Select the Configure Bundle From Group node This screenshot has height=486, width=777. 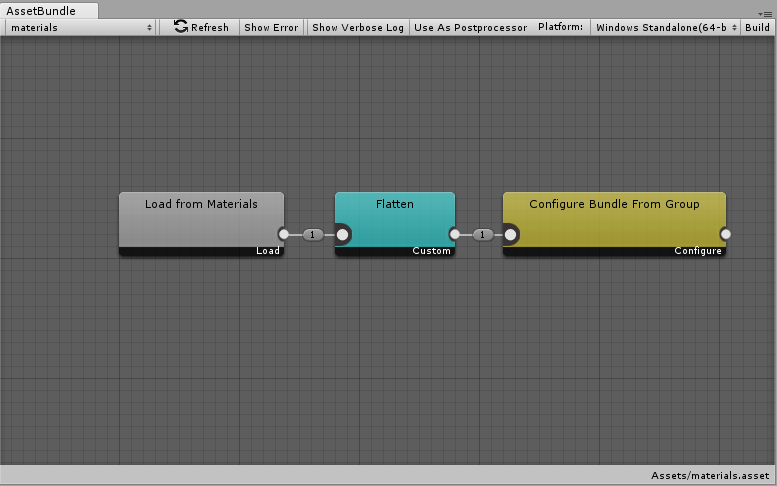[x=614, y=224]
